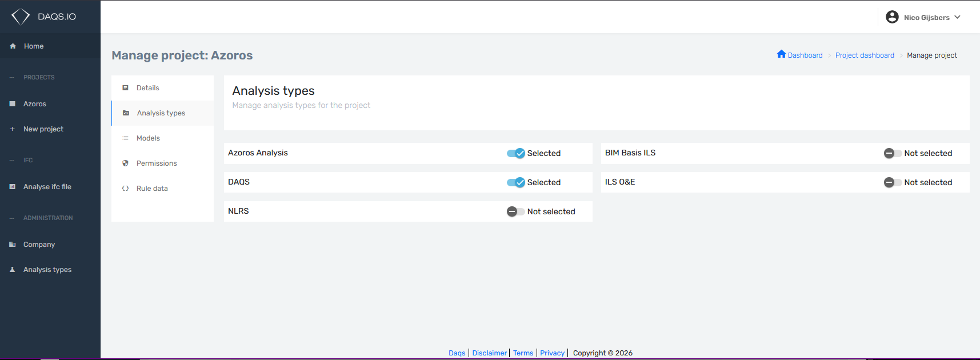980x360 pixels.
Task: Click the plus icon beside New project
Action: point(12,129)
